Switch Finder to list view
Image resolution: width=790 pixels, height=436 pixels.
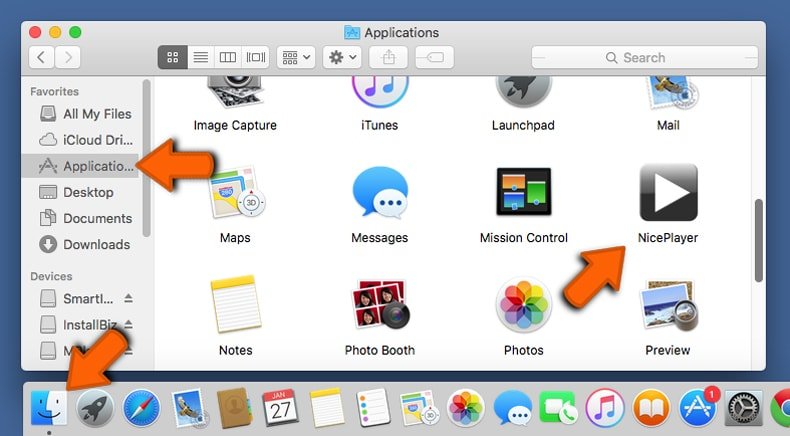201,57
